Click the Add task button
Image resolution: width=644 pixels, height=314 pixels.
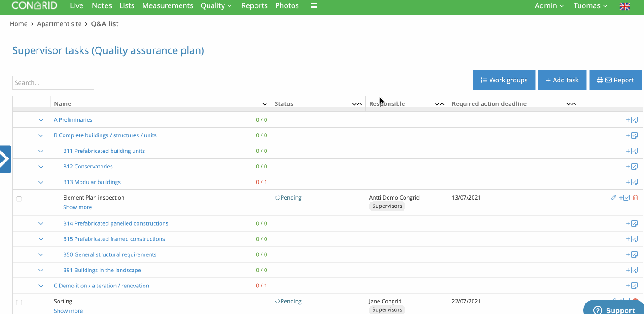562,80
